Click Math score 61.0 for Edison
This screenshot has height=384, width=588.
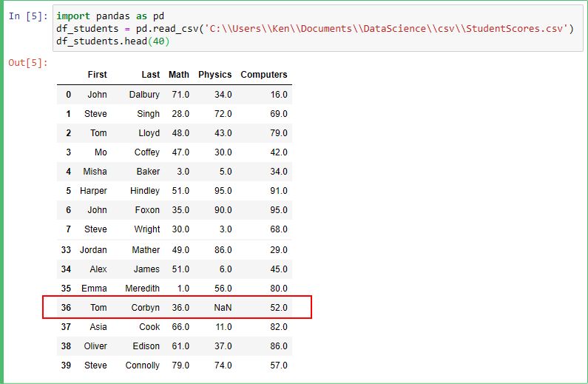point(180,346)
